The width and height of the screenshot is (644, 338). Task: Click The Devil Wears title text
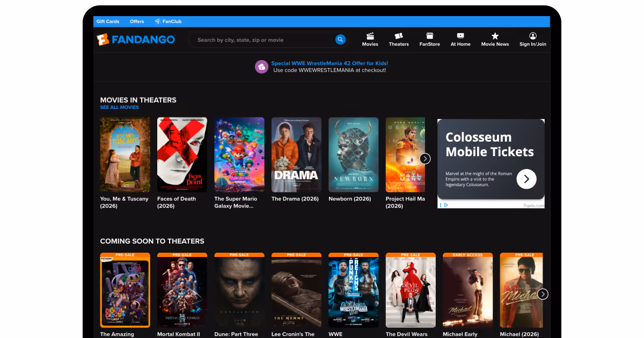(407, 334)
